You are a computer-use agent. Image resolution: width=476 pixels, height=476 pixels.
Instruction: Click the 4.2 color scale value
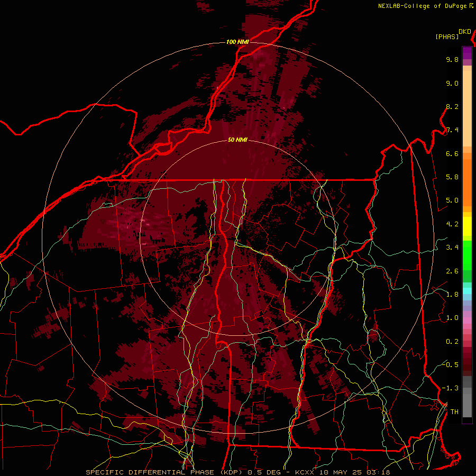tap(452, 224)
